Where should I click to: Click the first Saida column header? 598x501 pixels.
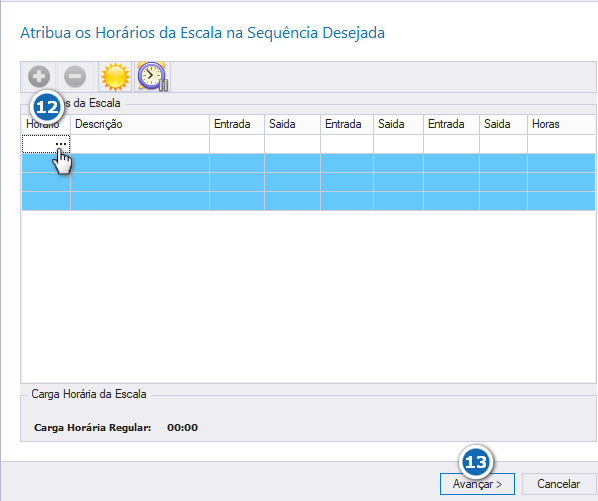coord(293,124)
